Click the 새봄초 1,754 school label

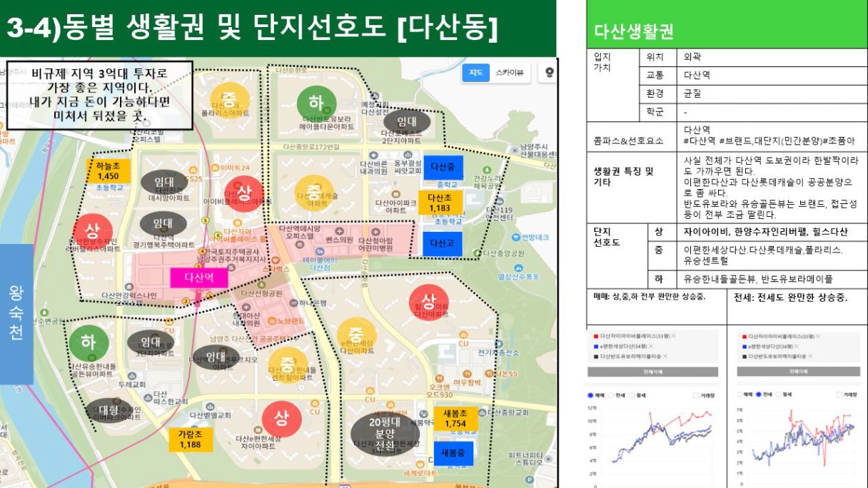[x=455, y=419]
